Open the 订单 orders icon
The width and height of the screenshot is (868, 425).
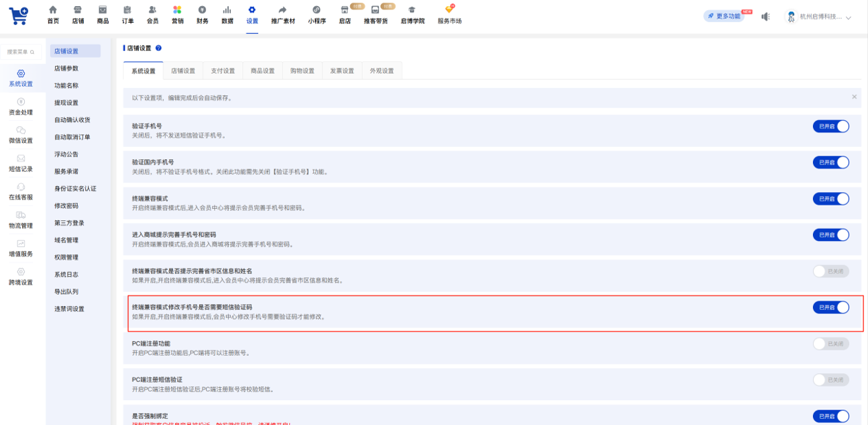pos(127,10)
